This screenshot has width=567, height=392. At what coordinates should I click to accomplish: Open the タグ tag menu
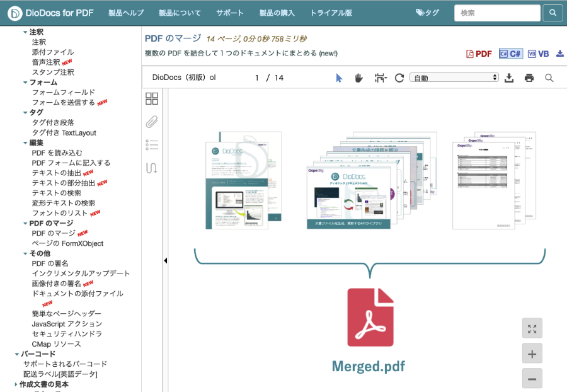[427, 13]
